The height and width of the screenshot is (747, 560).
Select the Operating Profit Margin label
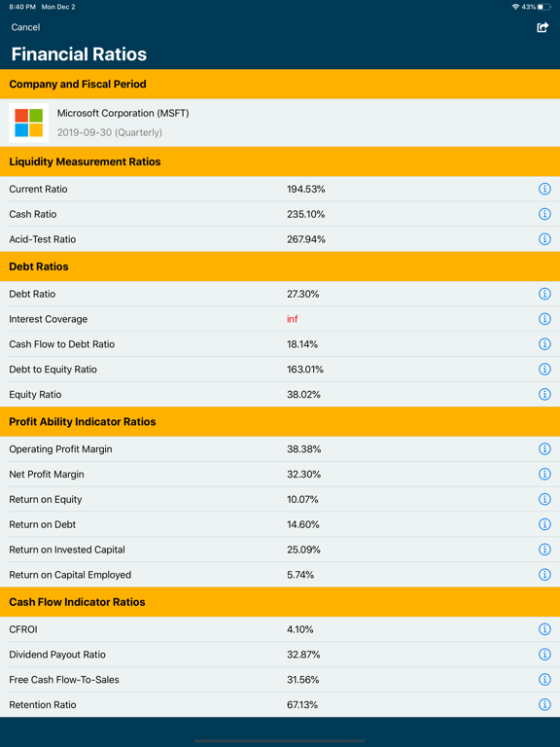(x=60, y=449)
